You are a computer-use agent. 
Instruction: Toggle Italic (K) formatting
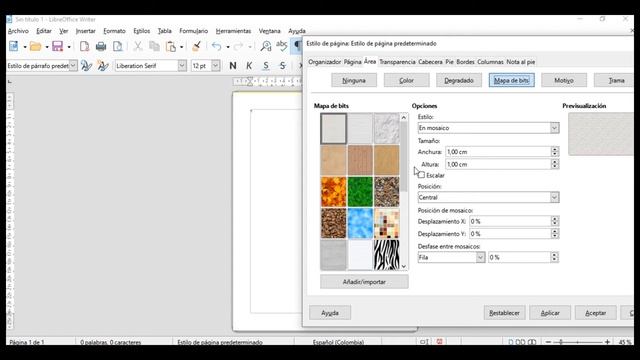pos(249,66)
